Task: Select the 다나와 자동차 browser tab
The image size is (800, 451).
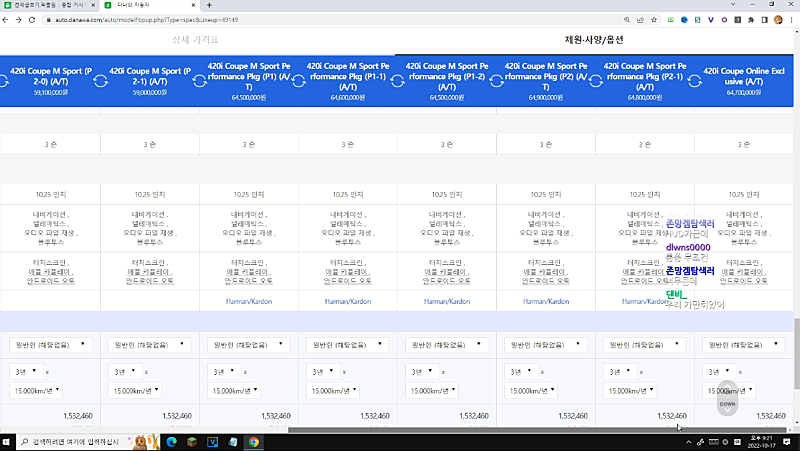Action: point(148,5)
